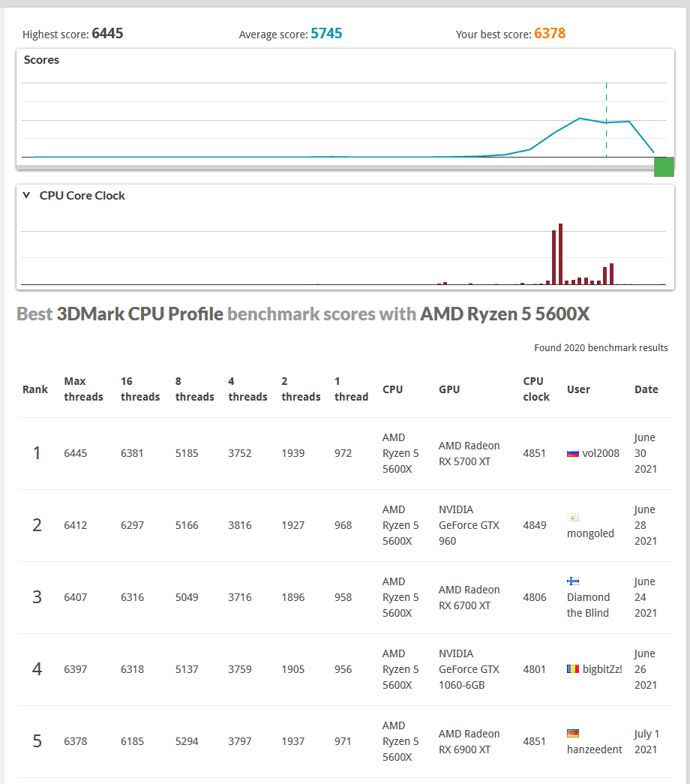The image size is (690, 784).
Task: Click the green square at the Scores chart corner
Action: coord(664,167)
